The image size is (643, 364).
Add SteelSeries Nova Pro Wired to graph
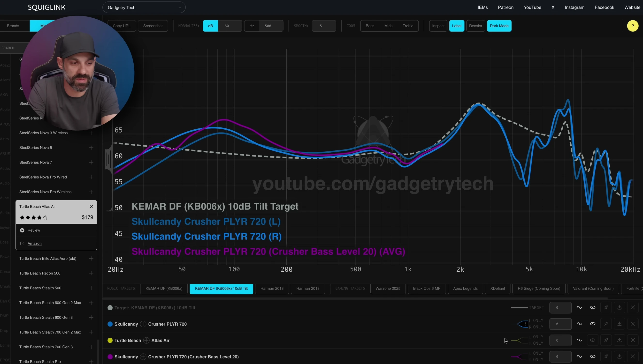91,177
